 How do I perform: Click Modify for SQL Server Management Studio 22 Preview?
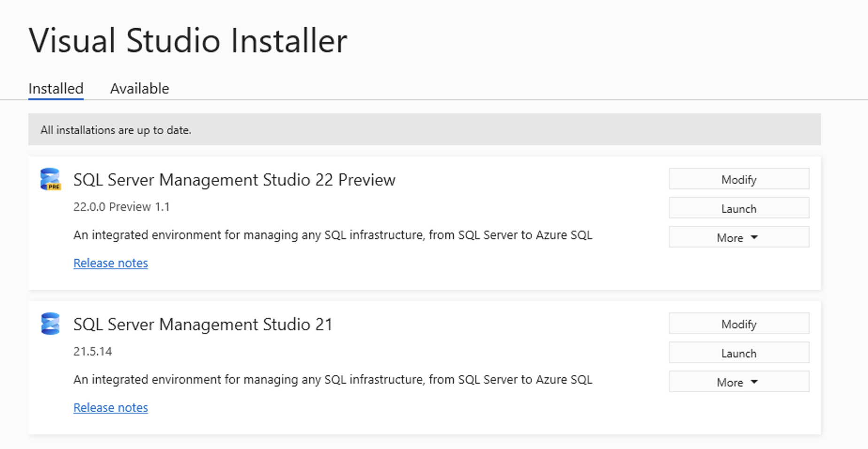738,179
